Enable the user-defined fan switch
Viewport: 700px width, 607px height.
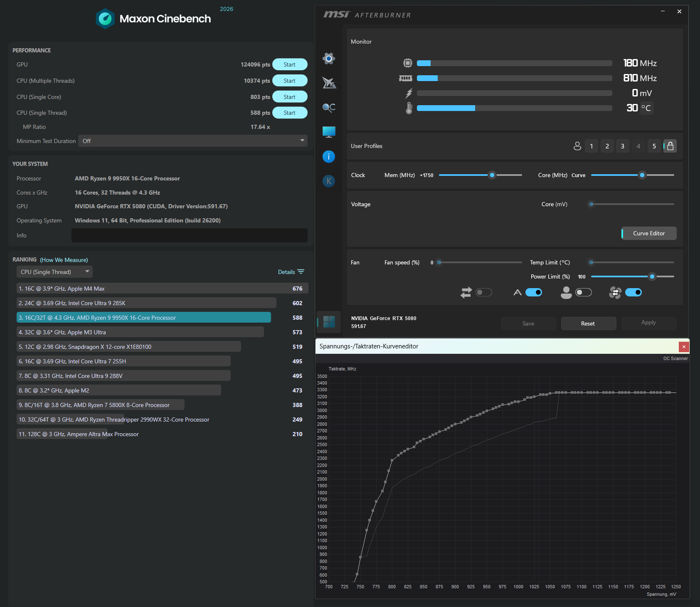[584, 293]
